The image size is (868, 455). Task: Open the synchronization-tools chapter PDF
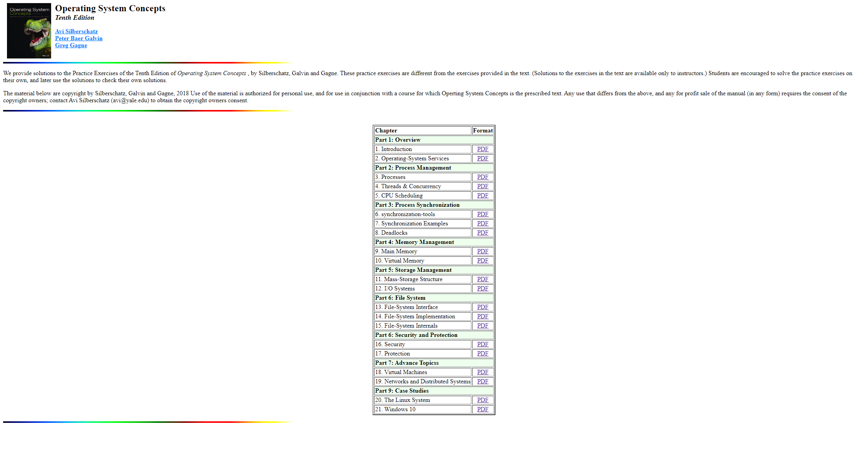[x=483, y=214]
